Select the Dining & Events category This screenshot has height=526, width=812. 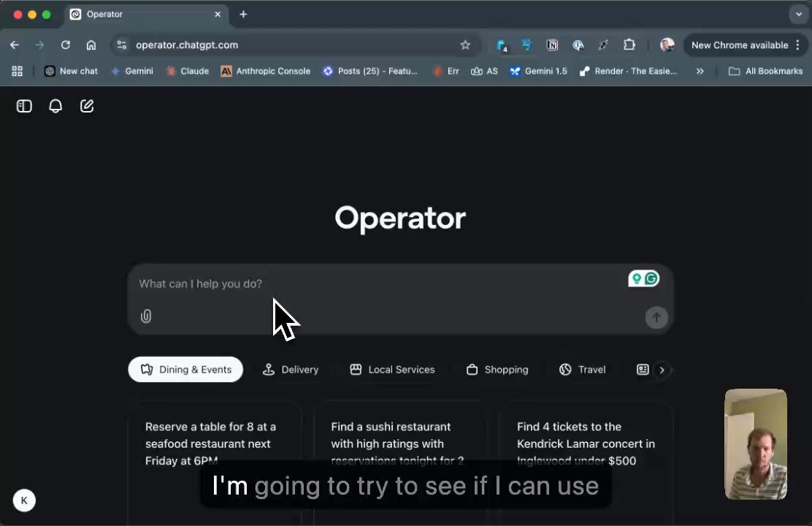click(185, 370)
